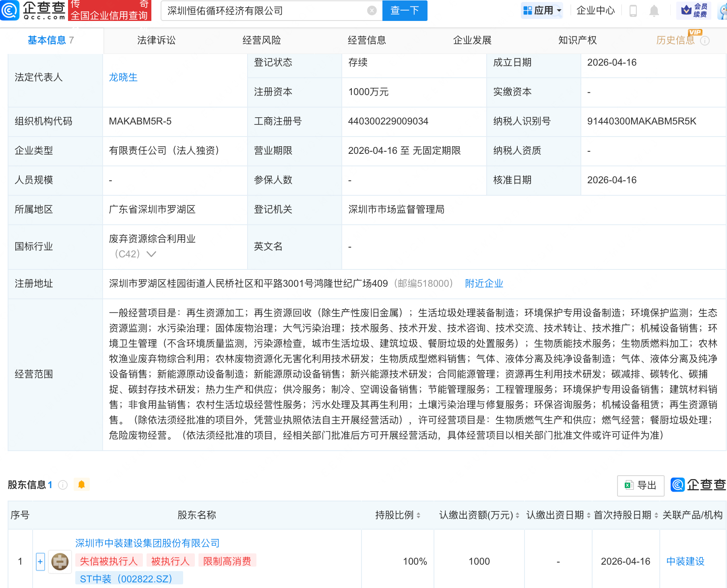Click the notification bell in the top bar
The width and height of the screenshot is (727, 588).
pos(654,11)
